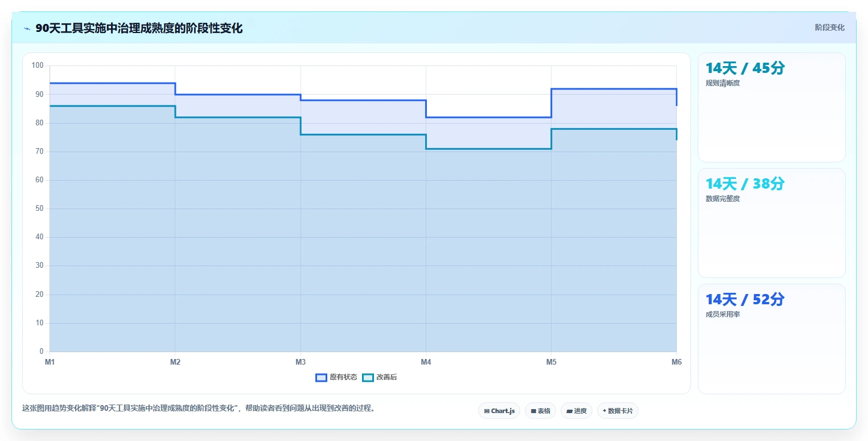
Task: Click the 100 y-axis label
Action: 38,66
